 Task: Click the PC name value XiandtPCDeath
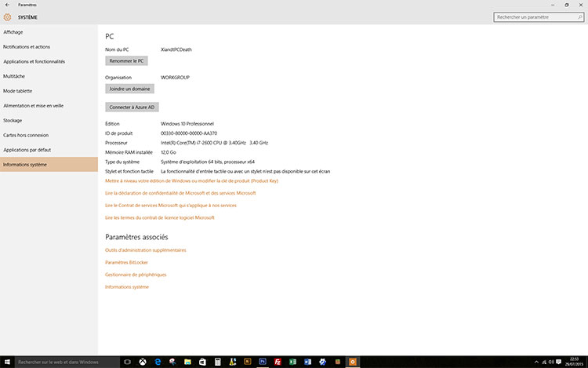coord(176,49)
